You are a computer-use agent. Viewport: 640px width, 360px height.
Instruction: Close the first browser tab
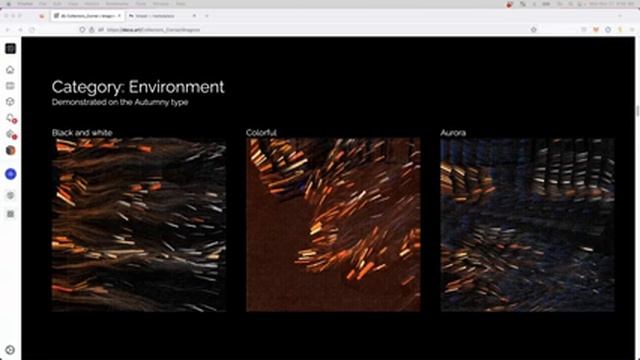tap(119, 16)
